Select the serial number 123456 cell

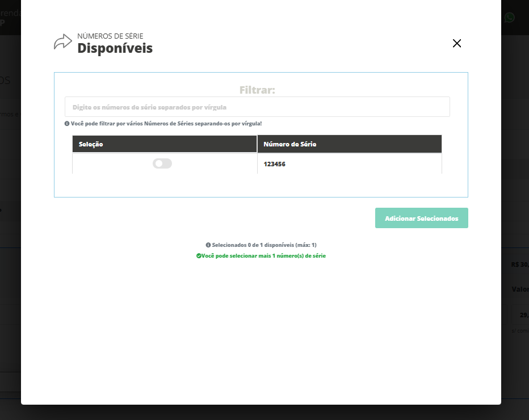(x=350, y=164)
